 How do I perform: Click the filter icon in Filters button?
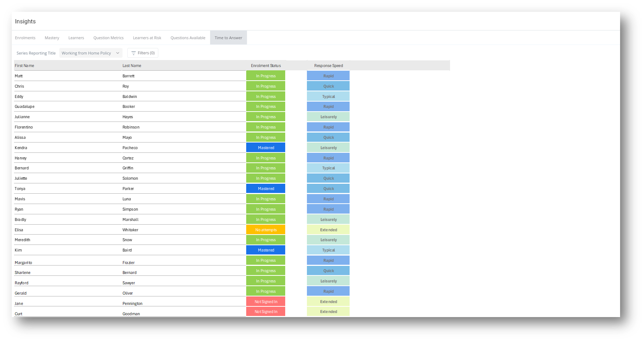(x=134, y=53)
